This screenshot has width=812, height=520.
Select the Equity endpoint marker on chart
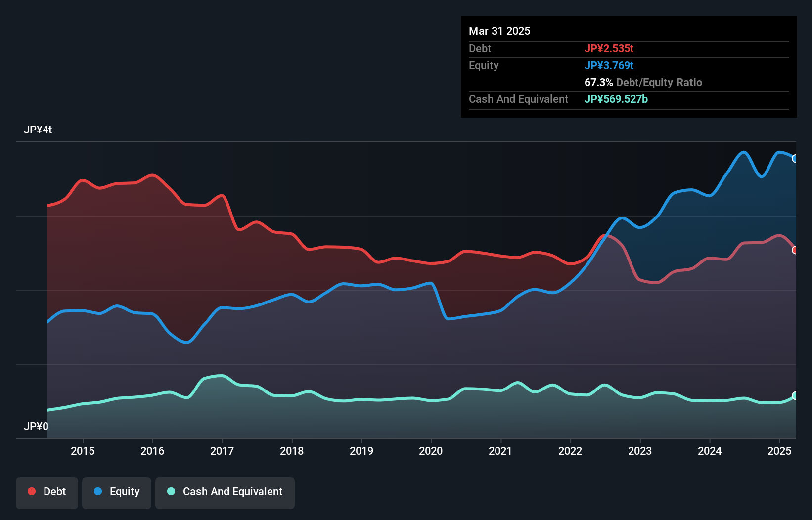click(x=795, y=159)
